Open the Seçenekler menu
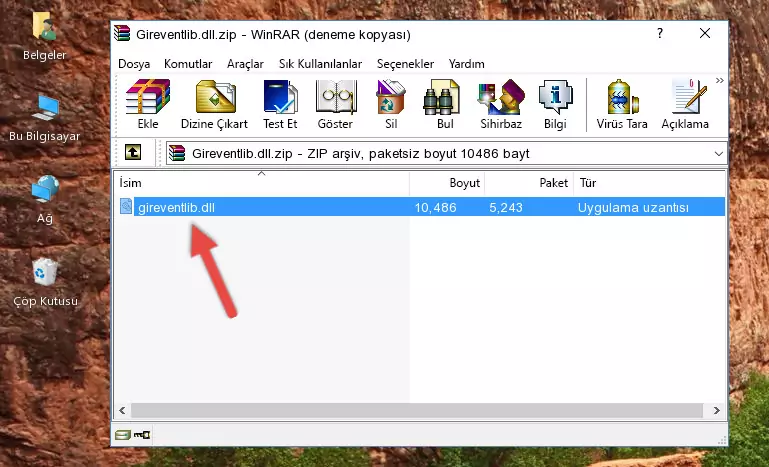This screenshot has width=769, height=467. coord(405,64)
